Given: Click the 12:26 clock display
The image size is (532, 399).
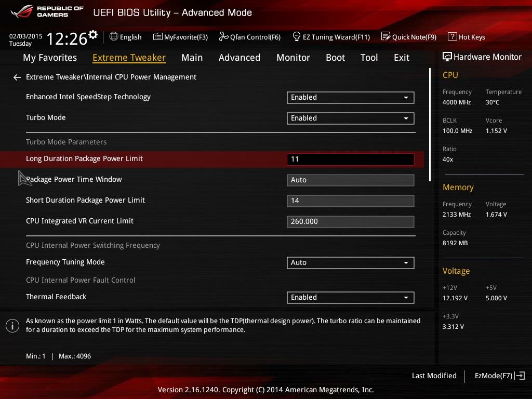Looking at the screenshot, I should pos(67,38).
